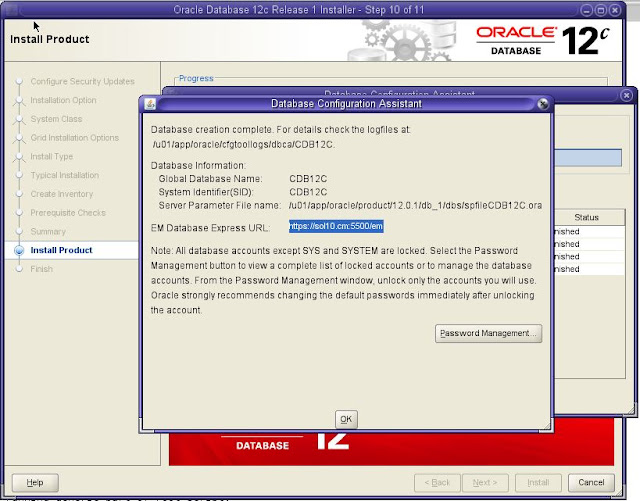Select Install Product step in sidebar

coord(61,250)
